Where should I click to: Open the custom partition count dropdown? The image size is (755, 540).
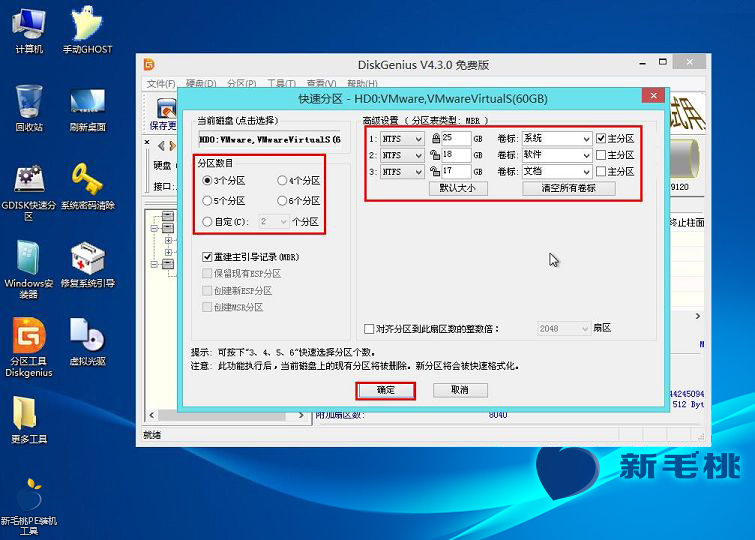coord(273,222)
